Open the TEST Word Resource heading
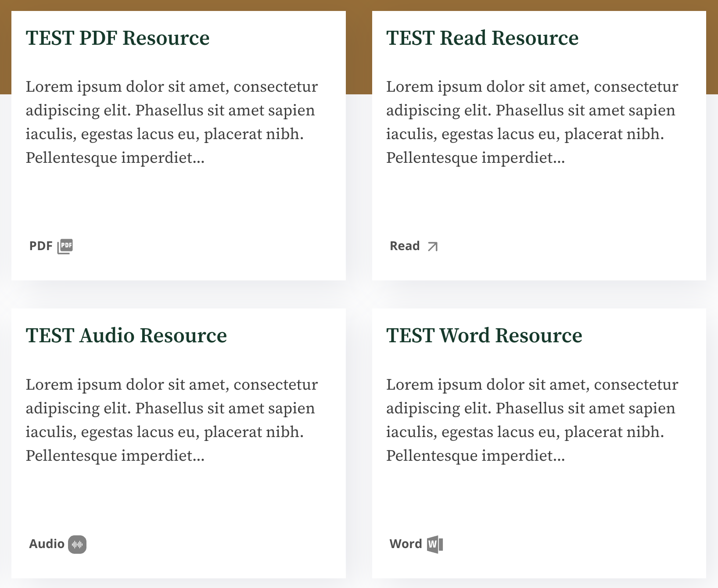This screenshot has height=588, width=718. pos(484,336)
